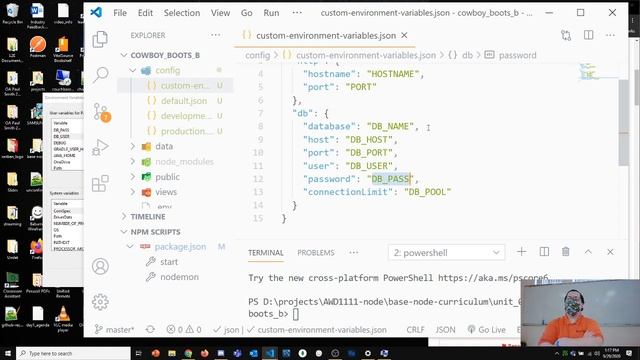Click the Open Changes compare icon
The height and width of the screenshot is (360, 640).
tap(566, 36)
